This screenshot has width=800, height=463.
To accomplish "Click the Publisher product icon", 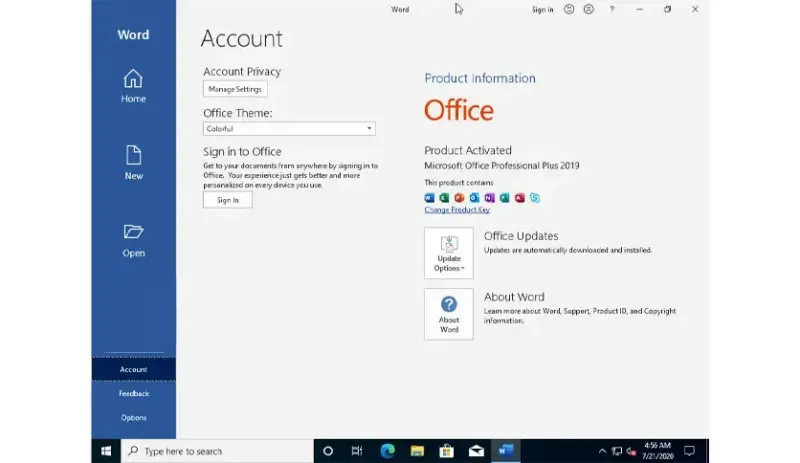I will pos(505,198).
